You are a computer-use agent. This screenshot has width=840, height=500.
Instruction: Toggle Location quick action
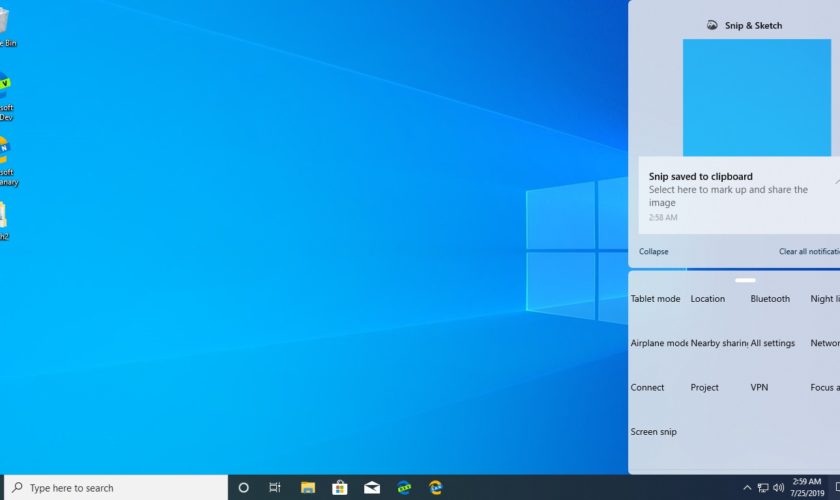click(x=708, y=299)
